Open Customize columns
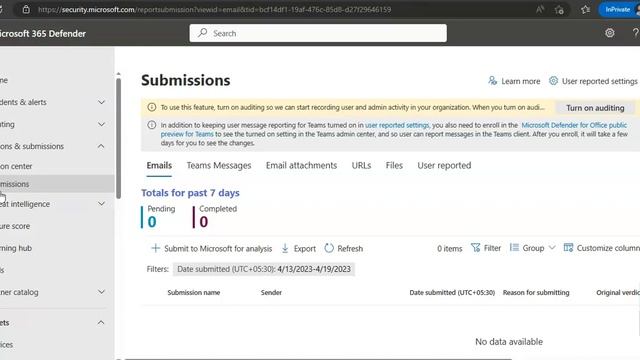The image size is (640, 360). (x=608, y=248)
